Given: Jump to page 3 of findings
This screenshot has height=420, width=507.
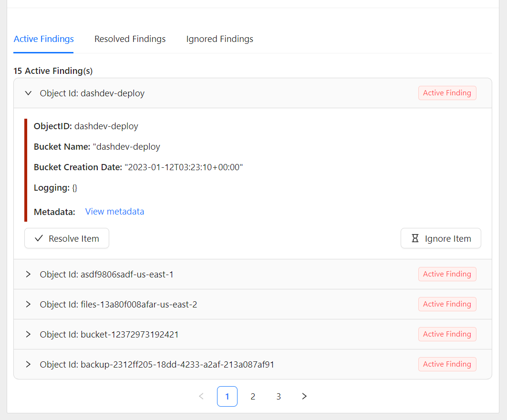Looking at the screenshot, I should point(279,396).
